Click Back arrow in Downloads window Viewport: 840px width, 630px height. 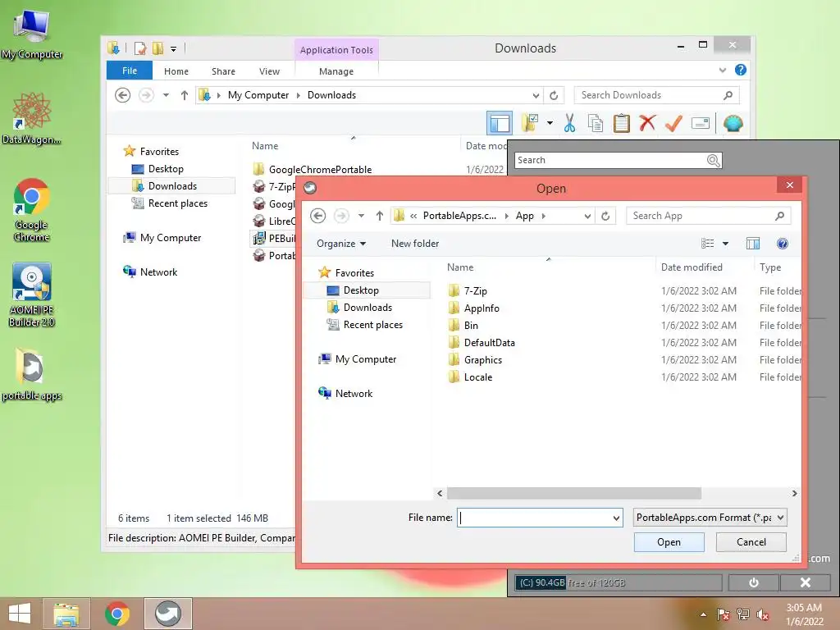tap(123, 95)
